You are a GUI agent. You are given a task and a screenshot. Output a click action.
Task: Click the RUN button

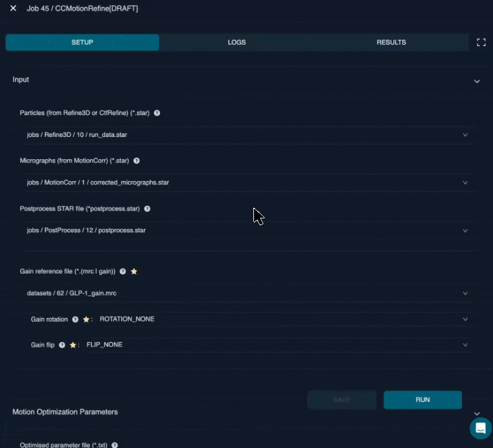423,399
